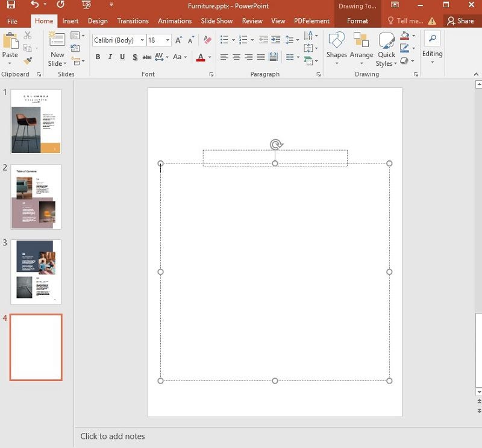Redo with the repeat arrow icon

tap(61, 5)
